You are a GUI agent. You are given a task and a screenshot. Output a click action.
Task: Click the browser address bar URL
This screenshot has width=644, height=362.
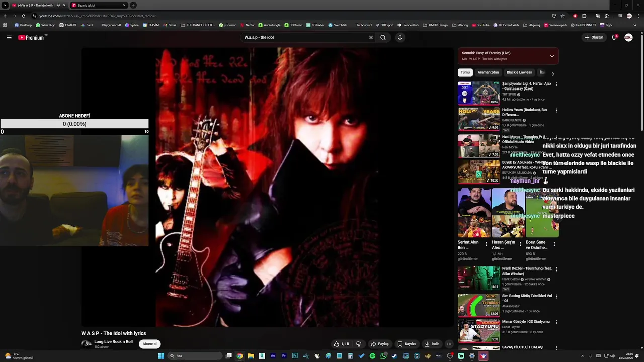(98, 16)
